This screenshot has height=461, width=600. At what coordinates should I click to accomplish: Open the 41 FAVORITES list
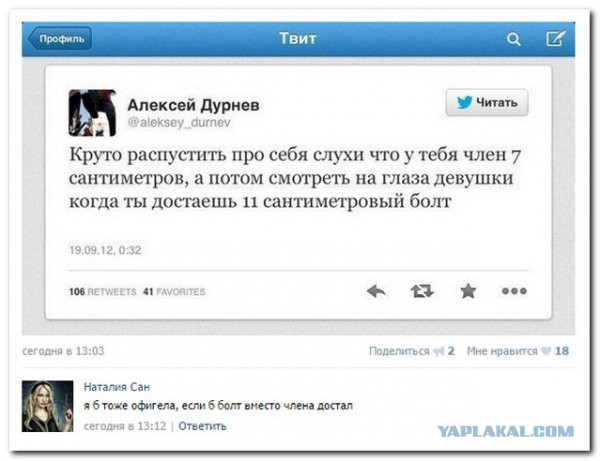coord(174,292)
